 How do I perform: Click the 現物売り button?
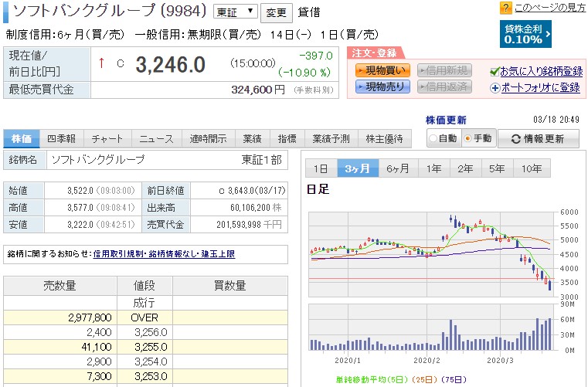click(382, 87)
